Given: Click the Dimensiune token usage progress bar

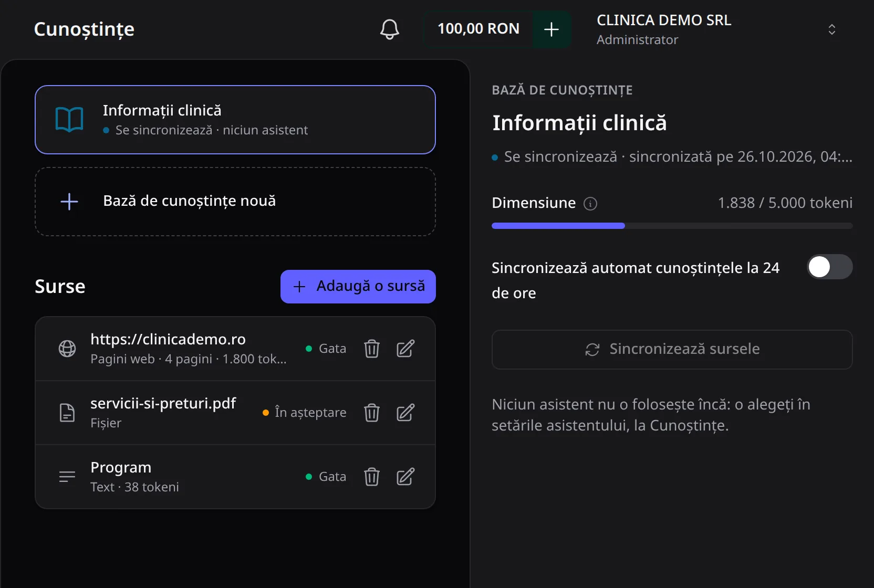Looking at the screenshot, I should pos(672,226).
